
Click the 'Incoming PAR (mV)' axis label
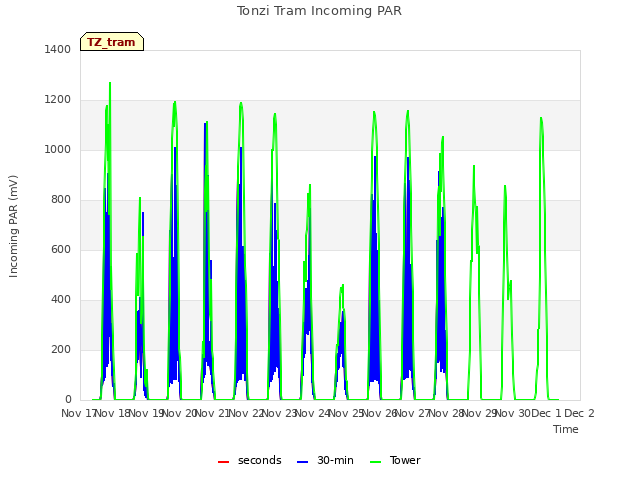[x=13, y=227]
